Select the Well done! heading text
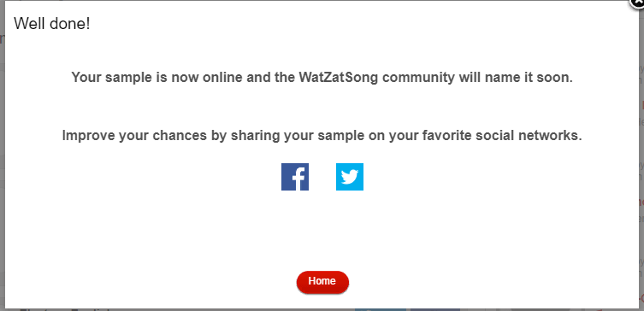The height and width of the screenshot is (311, 644). tap(52, 23)
